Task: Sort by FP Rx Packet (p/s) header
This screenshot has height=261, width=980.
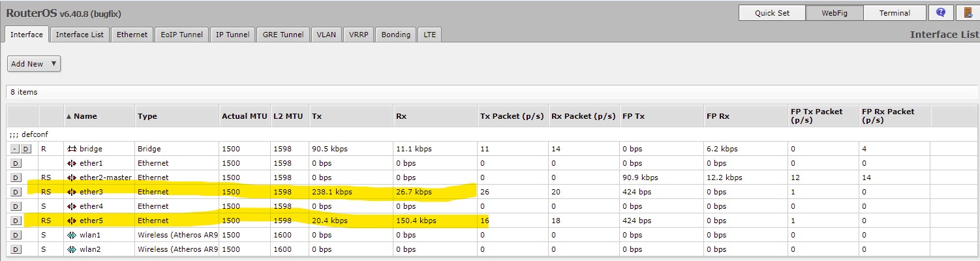Action: click(x=895, y=116)
